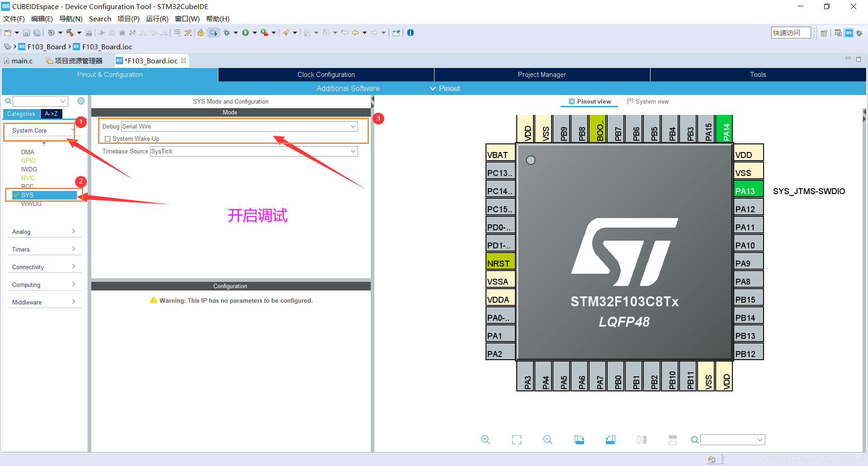Collapse the System Core category
The image size is (868, 466).
coord(42,131)
